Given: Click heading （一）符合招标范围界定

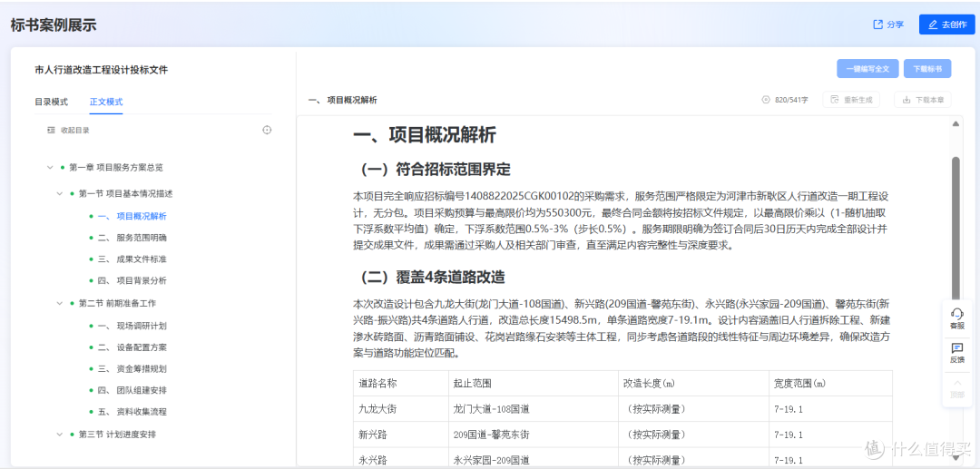Looking at the screenshot, I should [433, 170].
